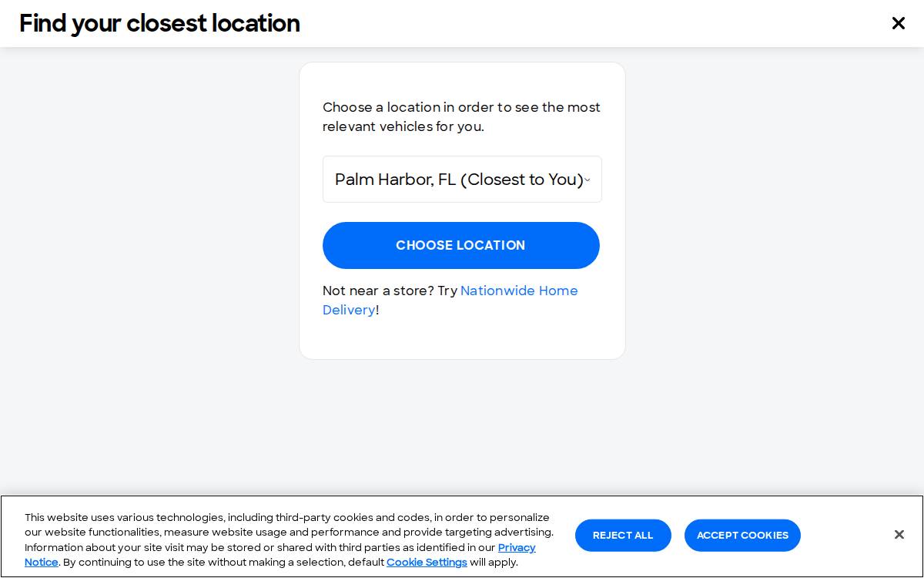This screenshot has height=578, width=924.
Task: Click the Choose Location button
Action: [461, 245]
